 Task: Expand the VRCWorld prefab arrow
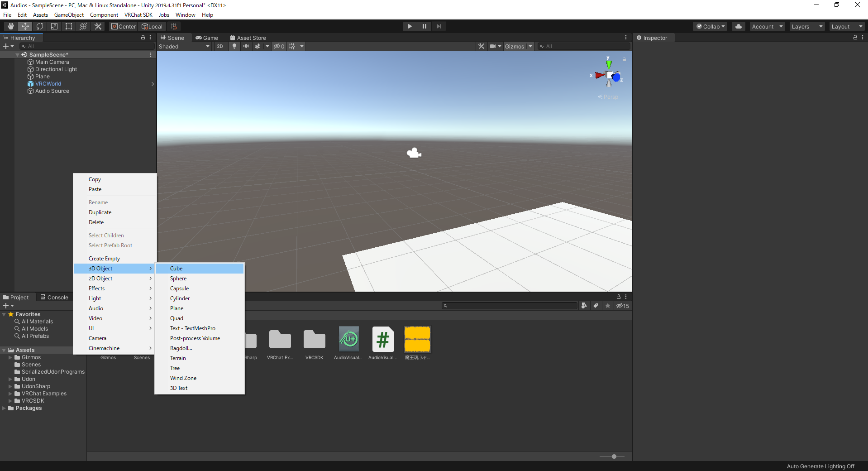click(153, 84)
